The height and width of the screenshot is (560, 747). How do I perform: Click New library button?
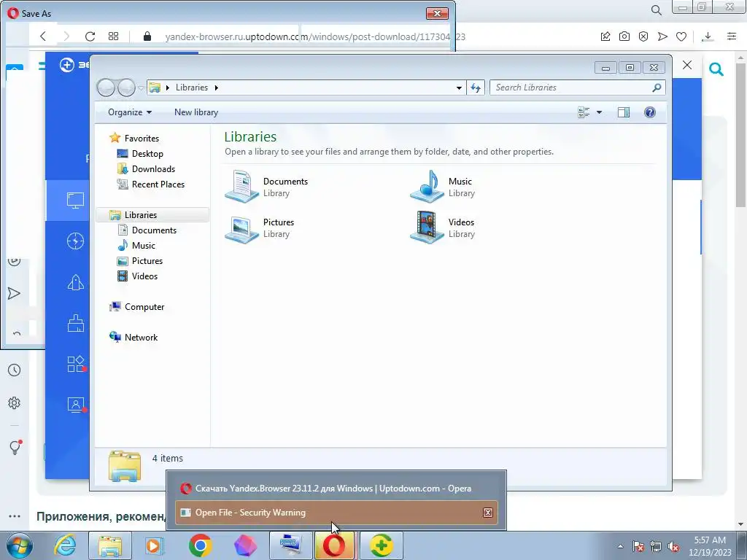pos(196,112)
